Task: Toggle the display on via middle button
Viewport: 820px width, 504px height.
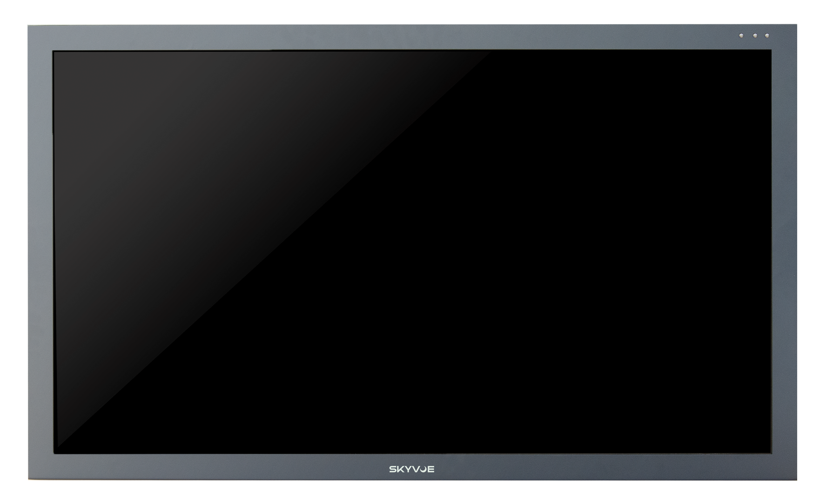Action: point(755,36)
